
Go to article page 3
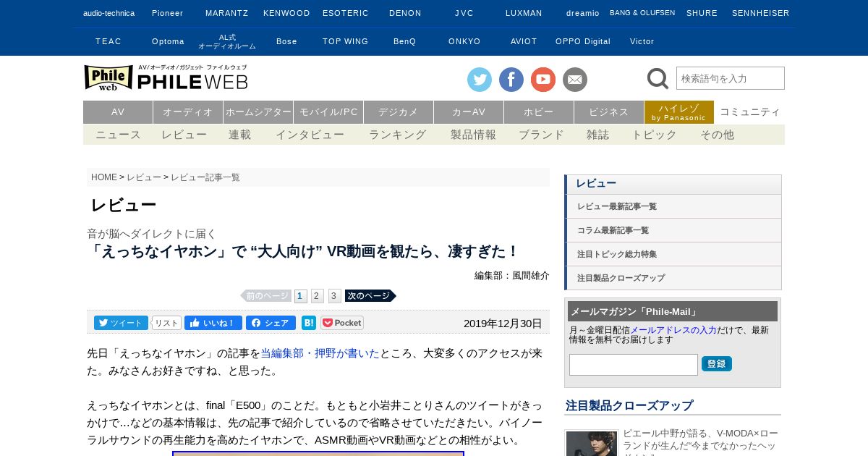(335, 296)
